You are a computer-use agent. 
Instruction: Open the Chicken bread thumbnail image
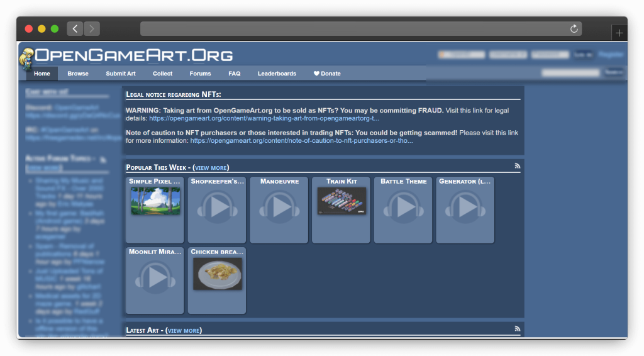coord(217,273)
